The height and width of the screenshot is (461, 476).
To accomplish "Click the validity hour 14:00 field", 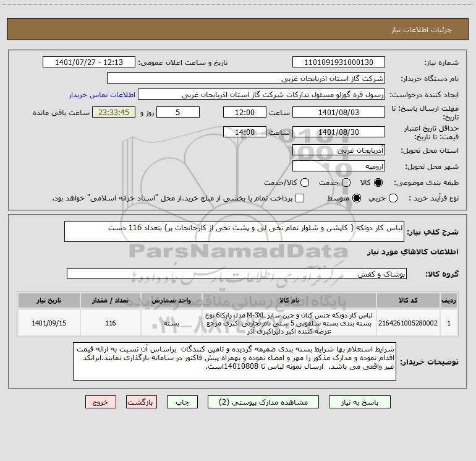I will [x=245, y=132].
